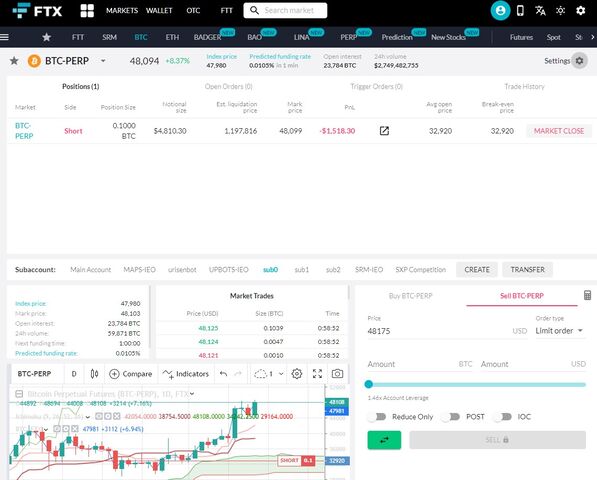Select the BADGER market tab
Image resolution: width=597 pixels, height=480 pixels.
(207, 37)
